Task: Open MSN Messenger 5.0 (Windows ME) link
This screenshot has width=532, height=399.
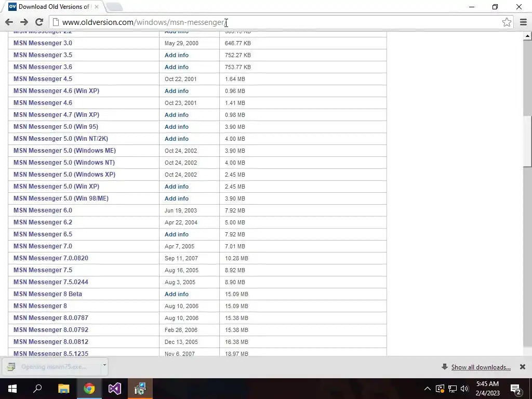Action: coord(64,151)
